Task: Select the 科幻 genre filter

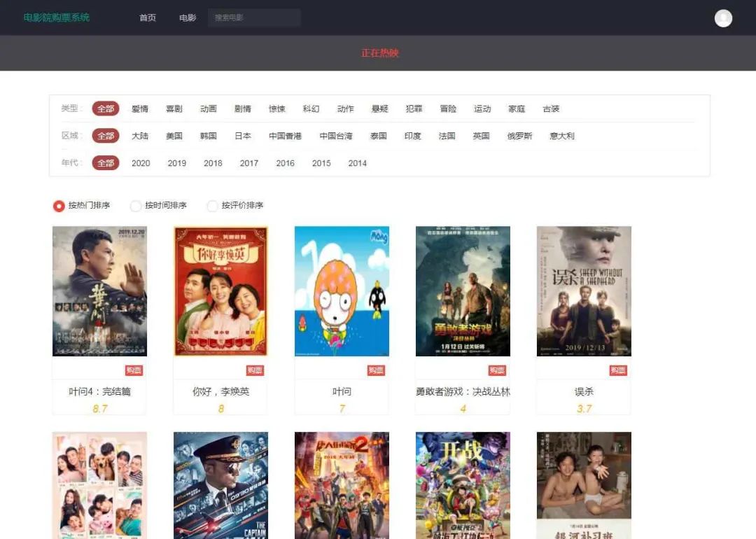Action: tap(311, 108)
